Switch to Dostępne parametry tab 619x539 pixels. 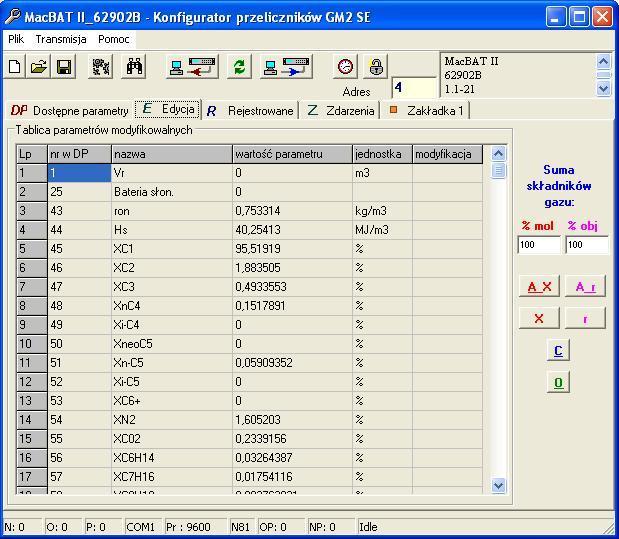(69, 111)
